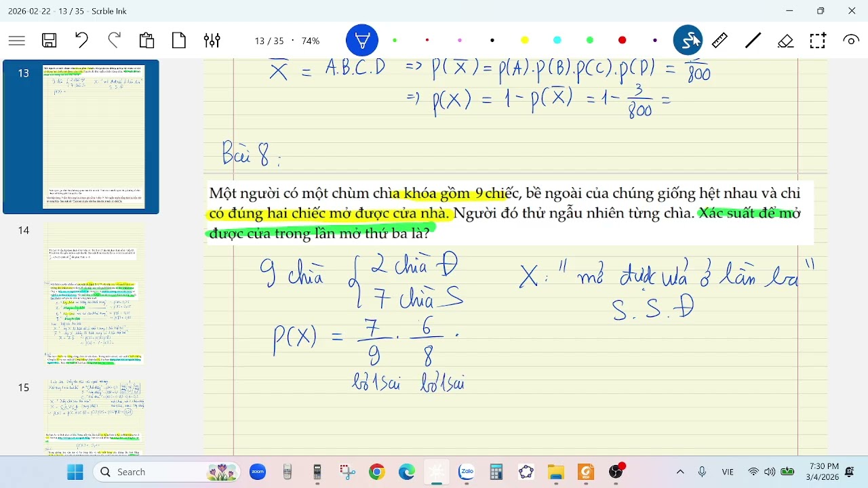The width and height of the screenshot is (868, 488).
Task: Select the freehand ink stroke tool
Action: click(688, 41)
